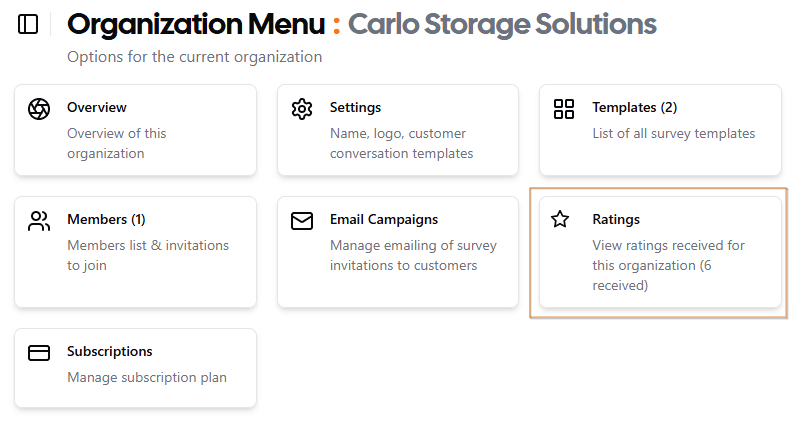Click the Templates grid icon
Screen dimensions: 798x429
click(564, 109)
